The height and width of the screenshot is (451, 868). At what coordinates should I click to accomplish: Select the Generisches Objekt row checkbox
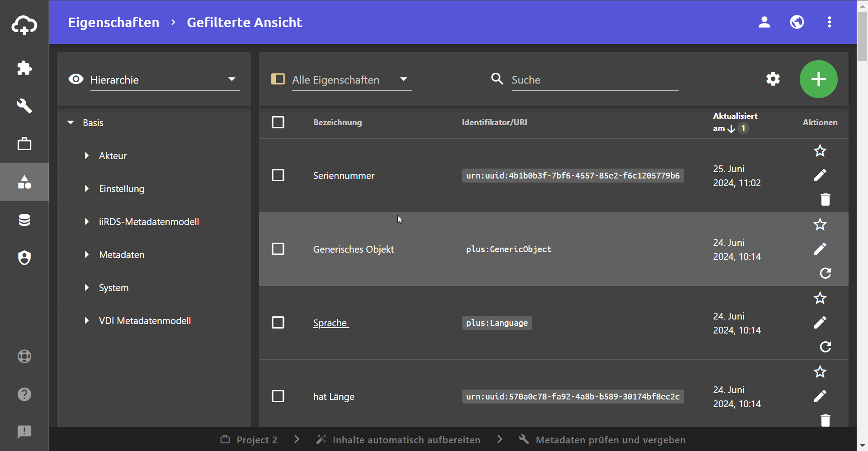tap(278, 249)
